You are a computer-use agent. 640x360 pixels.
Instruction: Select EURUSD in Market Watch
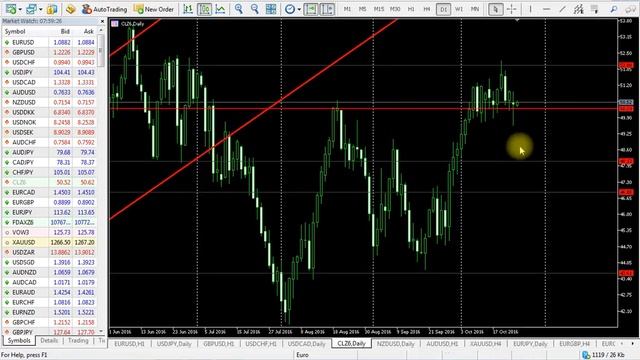click(x=49, y=42)
